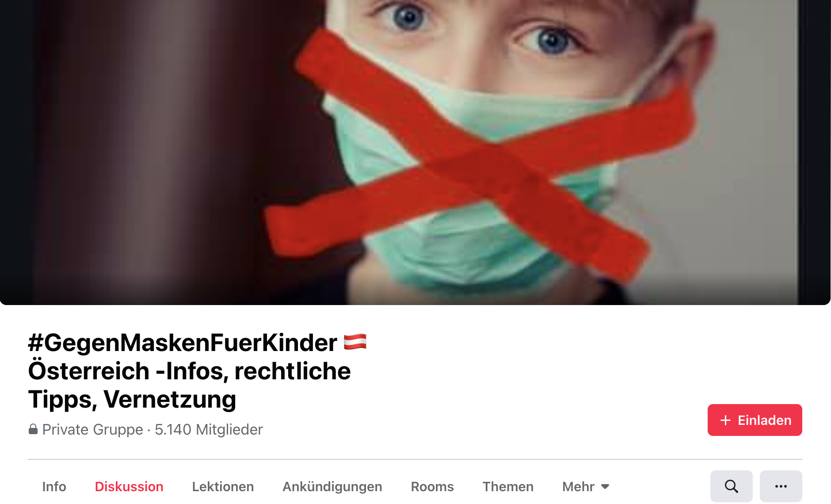The width and height of the screenshot is (831, 504).
Task: Select the Diskussion tab
Action: (x=129, y=486)
